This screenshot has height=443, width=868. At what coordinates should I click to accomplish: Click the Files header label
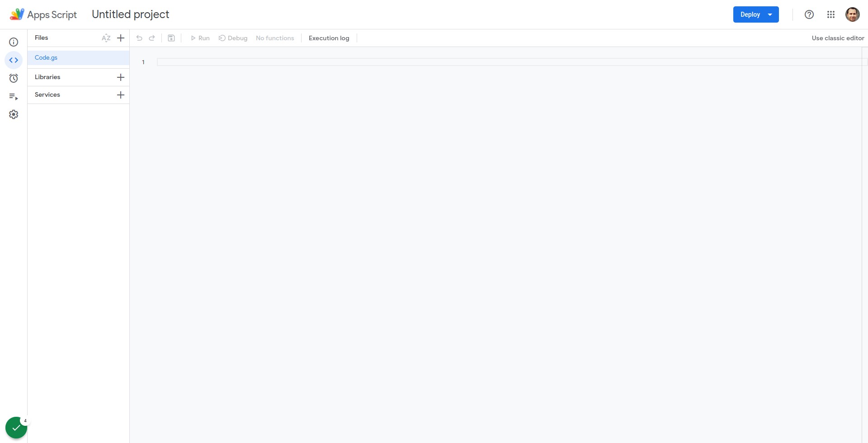point(41,38)
